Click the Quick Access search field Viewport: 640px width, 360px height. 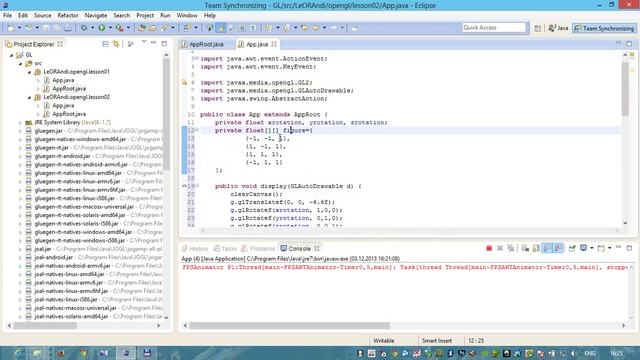[x=494, y=28]
